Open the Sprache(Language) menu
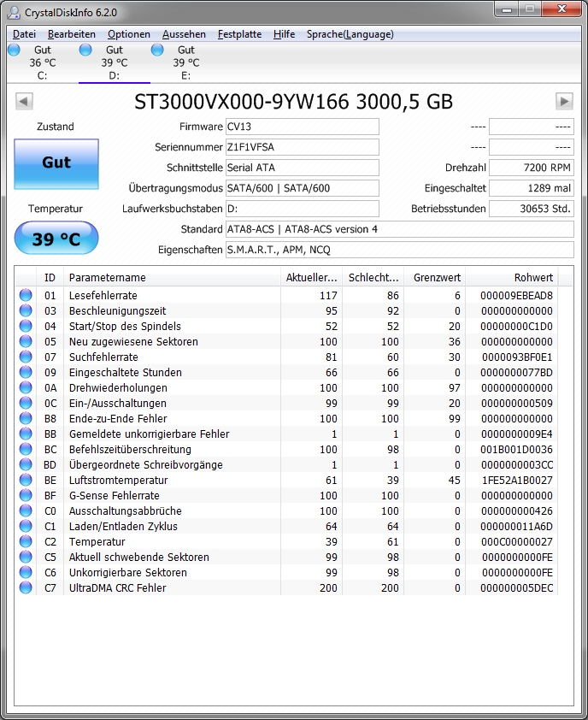The width and height of the screenshot is (588, 720). pyautogui.click(x=350, y=34)
